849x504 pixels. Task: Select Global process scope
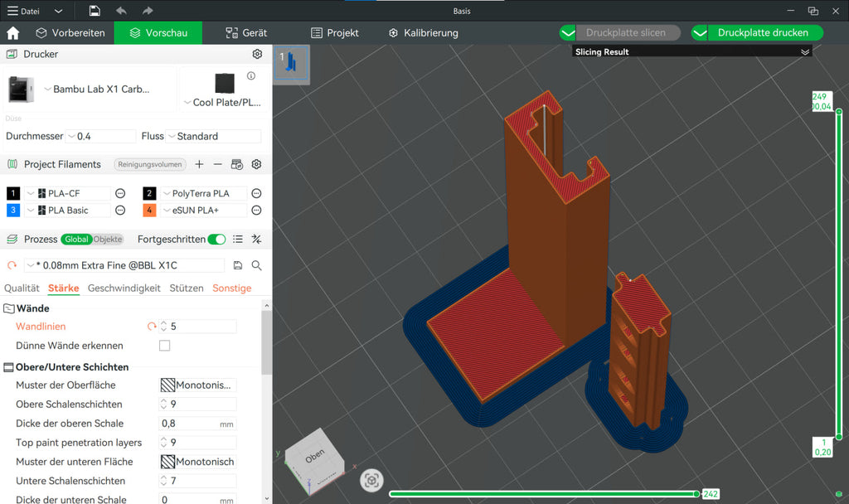tap(76, 240)
